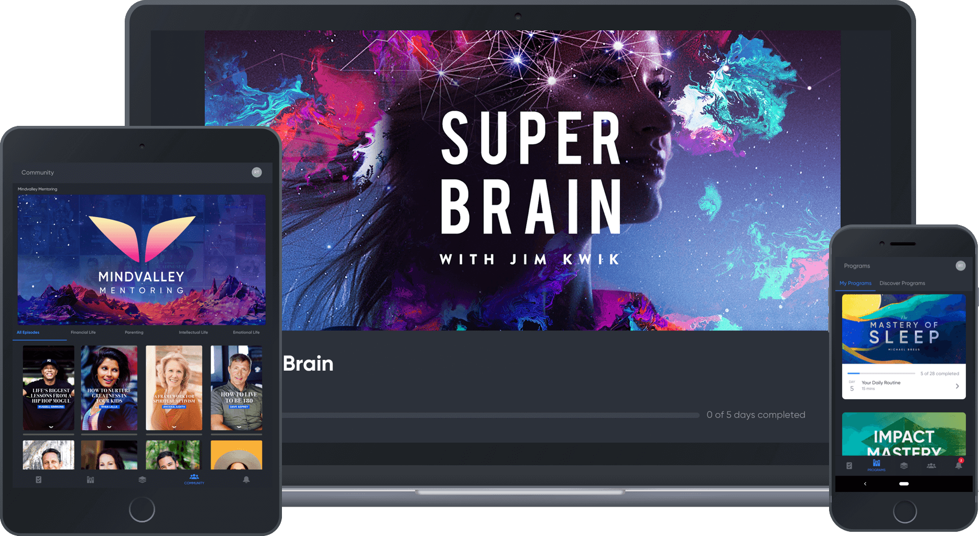Open How to Live to Be 180 episode
Viewport: 980px width, 536px height.
click(x=236, y=388)
